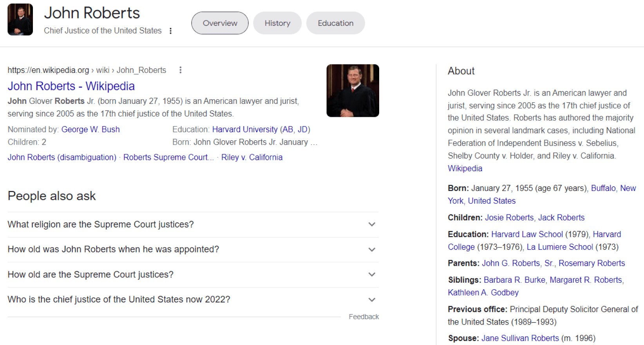Open the Kathleen A. Godbey link
Image resolution: width=644 pixels, height=345 pixels.
[x=483, y=292]
